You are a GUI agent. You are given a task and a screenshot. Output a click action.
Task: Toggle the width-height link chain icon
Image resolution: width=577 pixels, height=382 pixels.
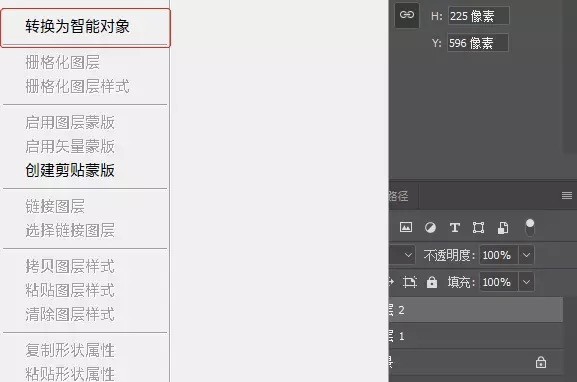[407, 15]
